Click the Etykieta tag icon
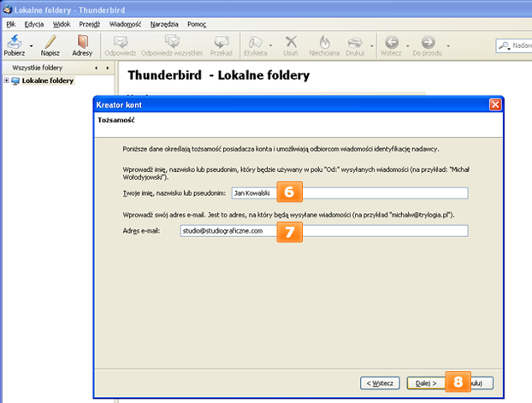 [255, 42]
